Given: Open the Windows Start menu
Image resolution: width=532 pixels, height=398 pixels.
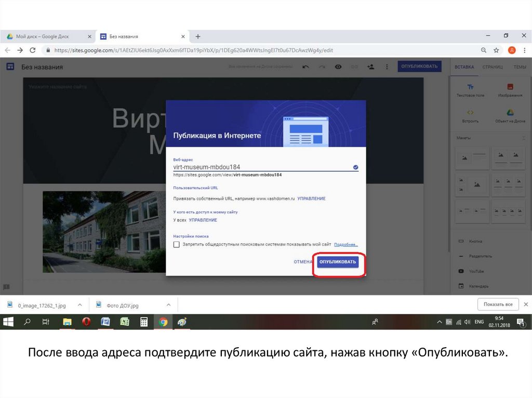Looking at the screenshot, I should click(8, 322).
